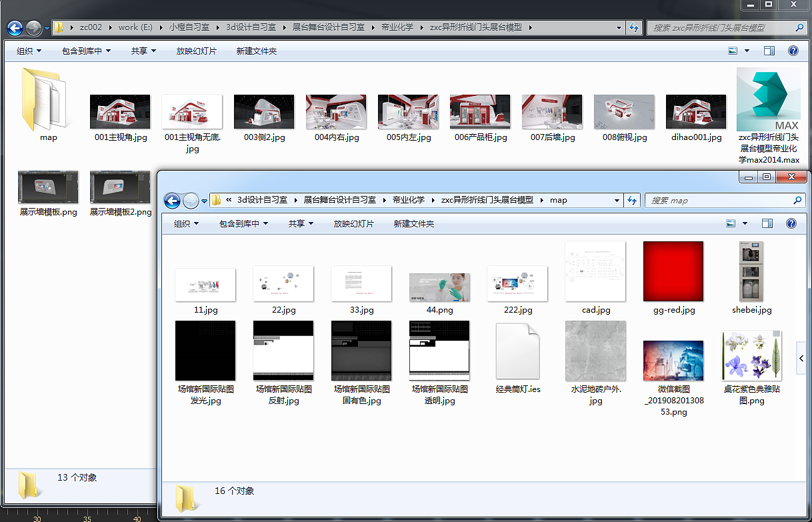Click Back arrow in map window
Image resolution: width=812 pixels, height=522 pixels.
click(172, 201)
